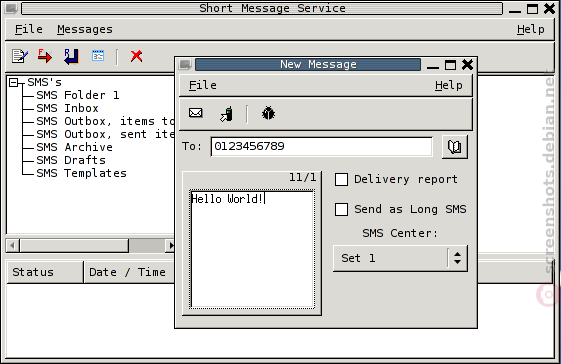Click the forward message icon with red arrow

[x=45, y=56]
